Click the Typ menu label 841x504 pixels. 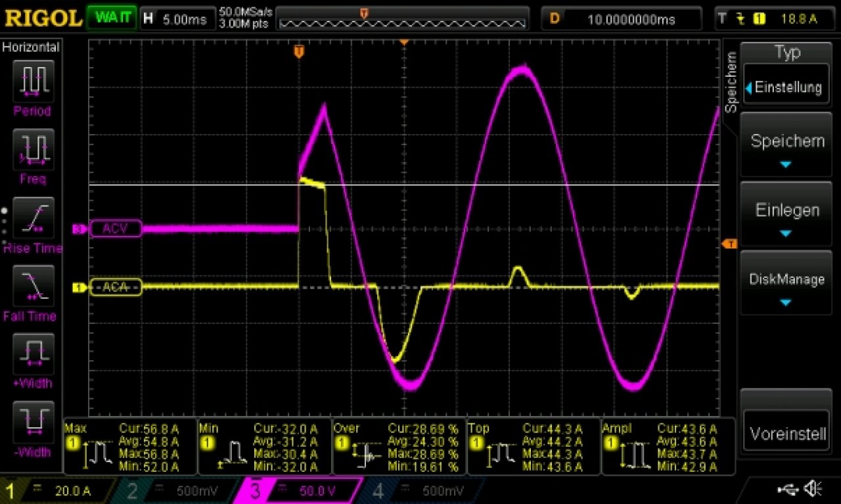787,53
